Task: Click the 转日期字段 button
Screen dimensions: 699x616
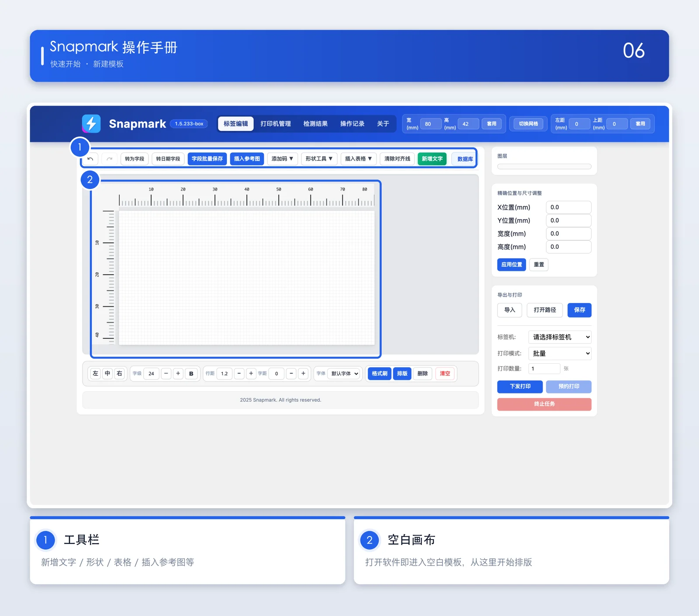Action: (x=168, y=159)
